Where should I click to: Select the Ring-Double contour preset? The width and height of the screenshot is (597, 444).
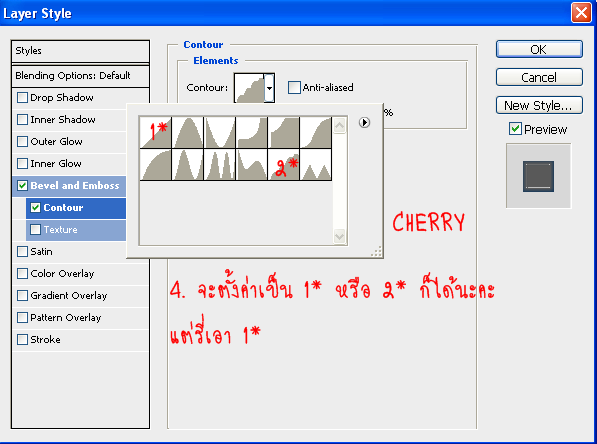coord(220,164)
